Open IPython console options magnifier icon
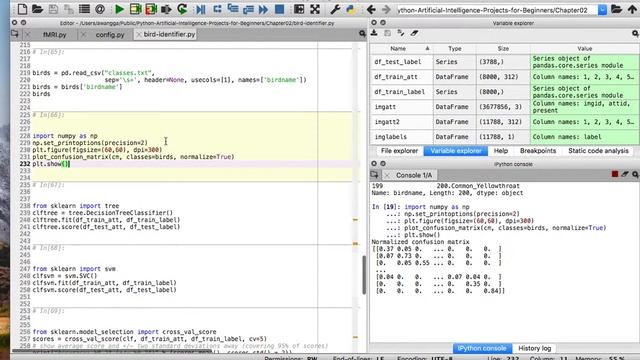This screenshot has width=640, height=360. [635, 175]
